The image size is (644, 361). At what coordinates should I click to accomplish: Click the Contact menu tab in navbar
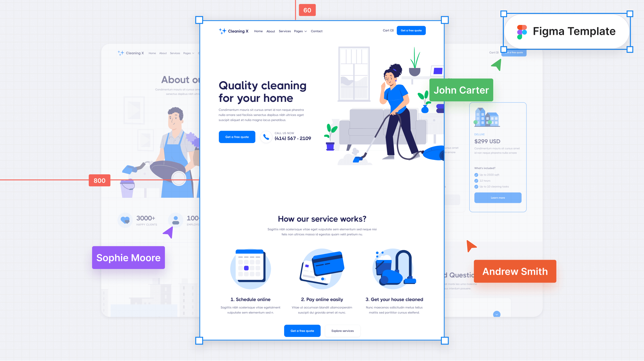tap(316, 31)
